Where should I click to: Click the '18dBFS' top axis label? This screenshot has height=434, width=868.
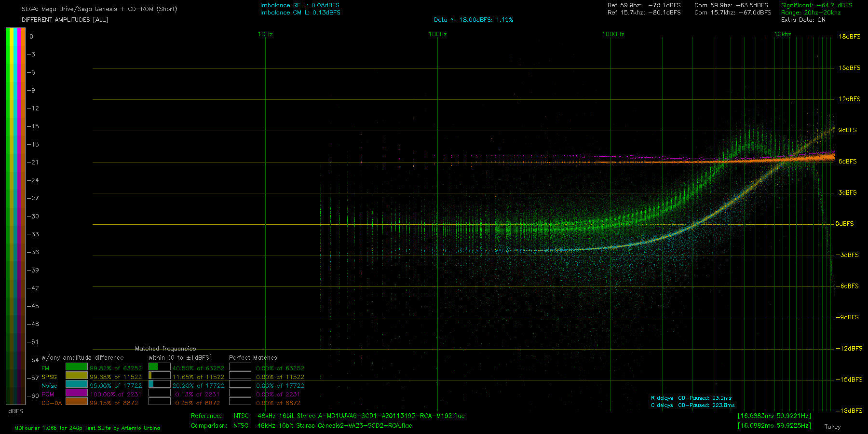(850, 37)
